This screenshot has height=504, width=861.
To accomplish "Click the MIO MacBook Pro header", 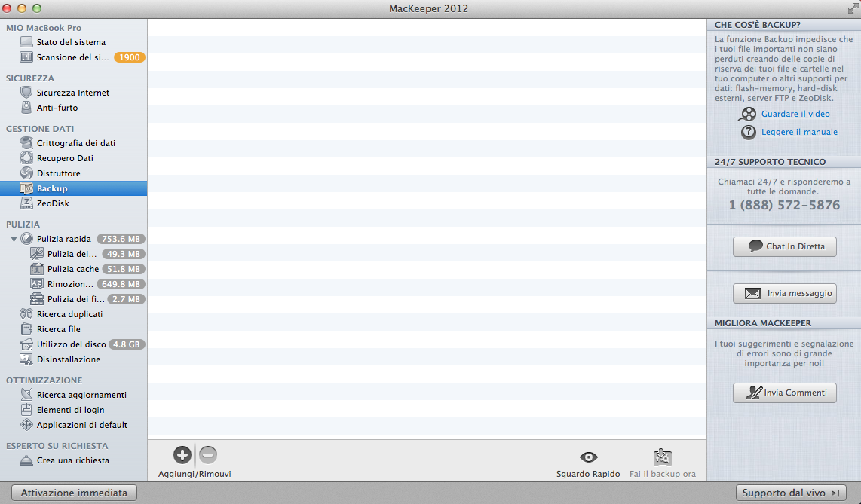I will (44, 28).
